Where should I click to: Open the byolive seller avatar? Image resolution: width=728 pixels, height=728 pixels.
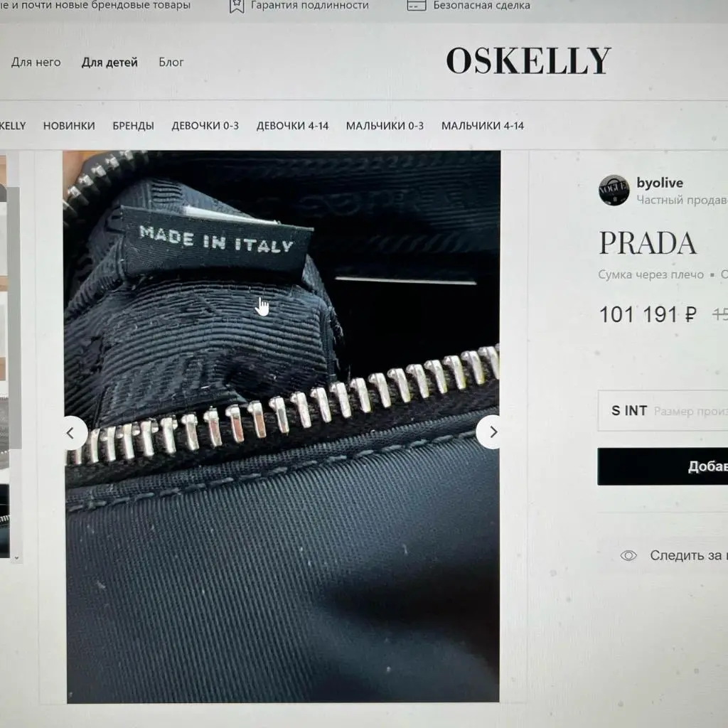point(614,190)
